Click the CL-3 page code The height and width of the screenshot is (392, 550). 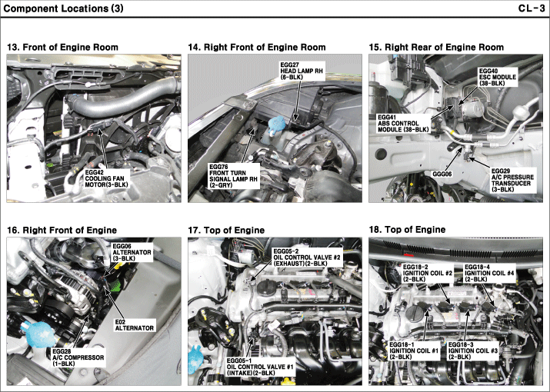[x=531, y=8]
